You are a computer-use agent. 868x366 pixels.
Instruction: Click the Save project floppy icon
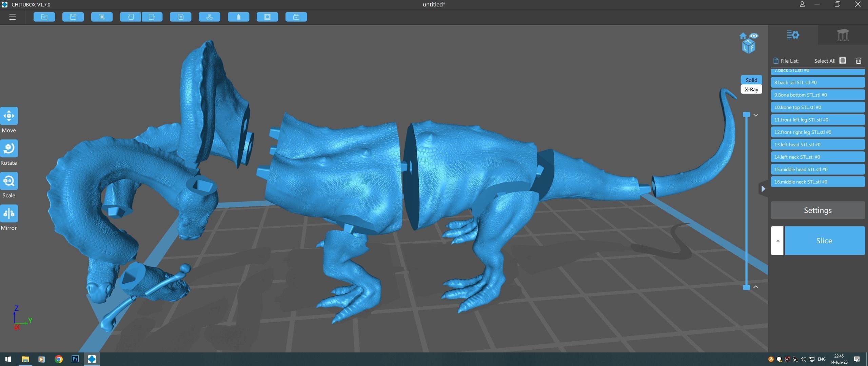[x=73, y=17]
